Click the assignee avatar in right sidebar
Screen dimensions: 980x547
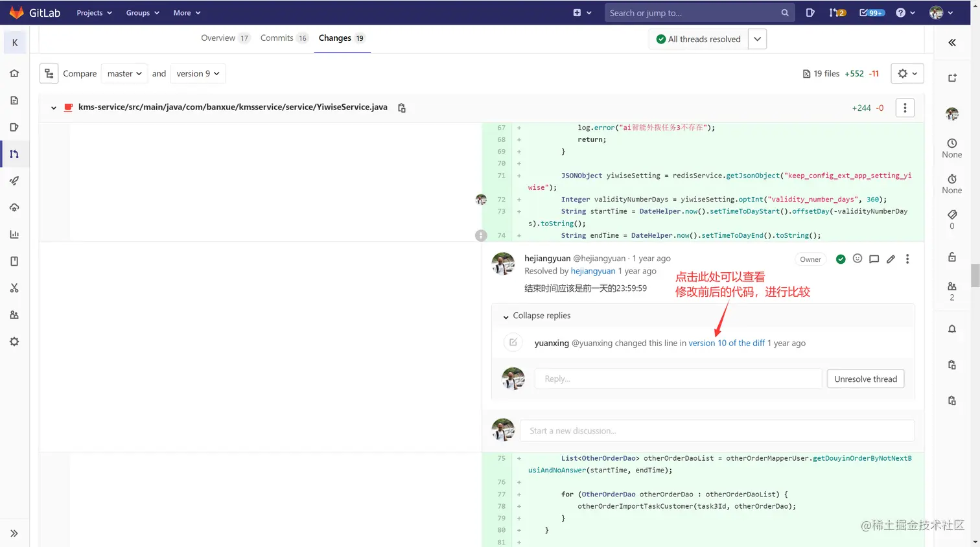[x=952, y=114]
